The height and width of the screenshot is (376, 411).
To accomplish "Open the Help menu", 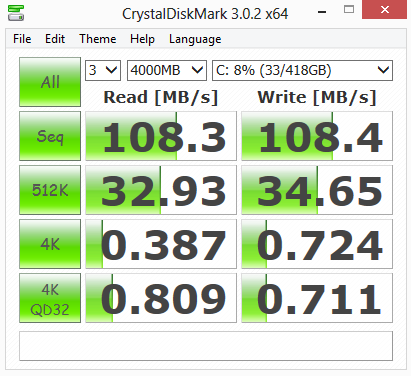I will (x=142, y=39).
